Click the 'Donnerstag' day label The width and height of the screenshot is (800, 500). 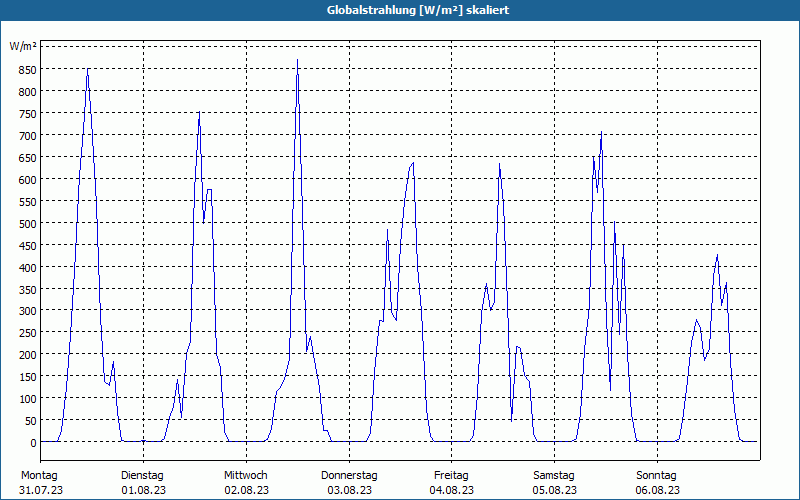pos(349,476)
